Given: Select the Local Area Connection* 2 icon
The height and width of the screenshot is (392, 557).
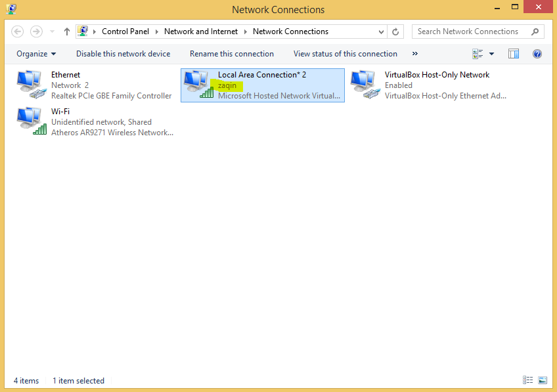Looking at the screenshot, I should pyautogui.click(x=198, y=85).
